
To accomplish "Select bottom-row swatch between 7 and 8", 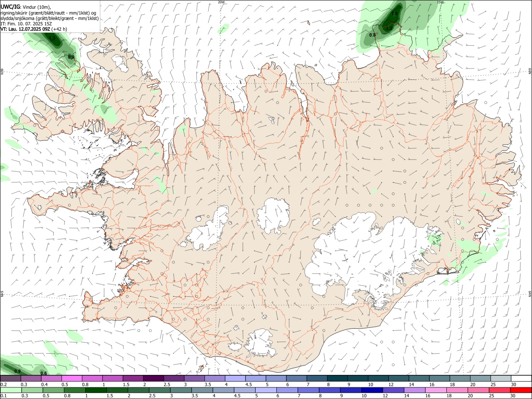I will pos(309,390).
